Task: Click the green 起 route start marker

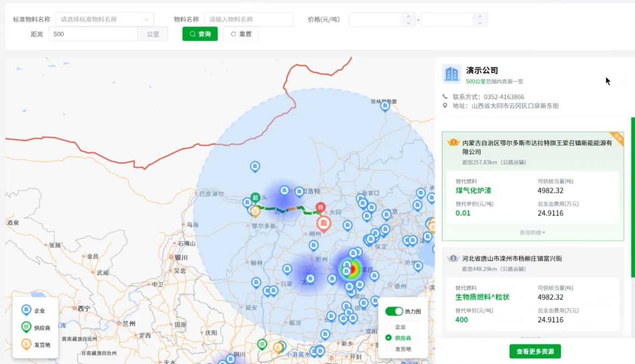Action: (x=255, y=198)
